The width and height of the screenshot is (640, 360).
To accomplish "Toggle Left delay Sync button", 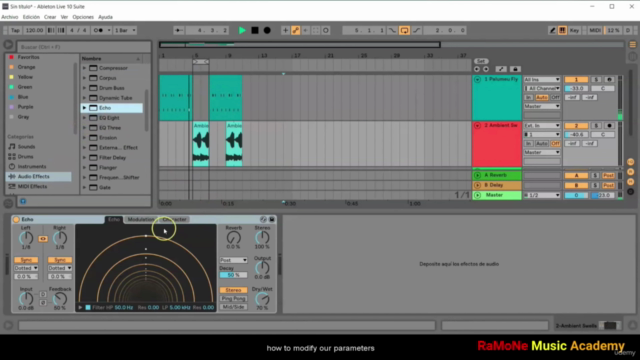I will pos(26,260).
